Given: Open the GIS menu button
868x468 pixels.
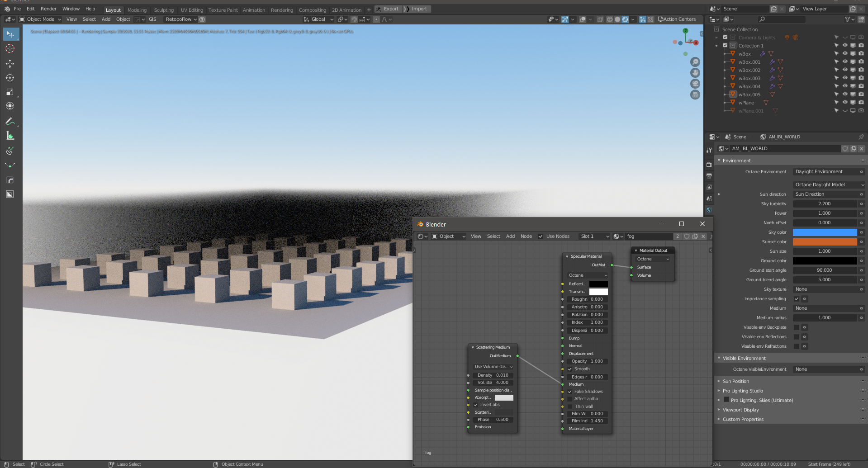Looking at the screenshot, I should point(152,19).
